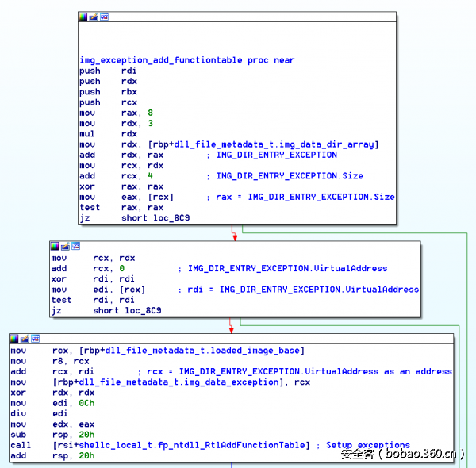476x468 pixels.
Task: Click edit icon on the top graph block
Action: [94, 17]
